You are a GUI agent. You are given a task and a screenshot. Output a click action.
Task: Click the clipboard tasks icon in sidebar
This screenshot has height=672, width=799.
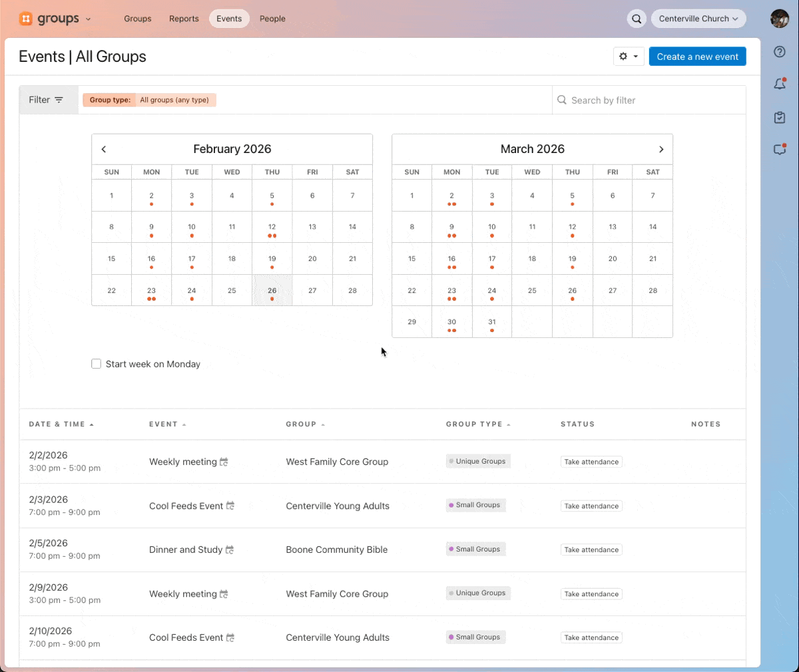click(780, 117)
